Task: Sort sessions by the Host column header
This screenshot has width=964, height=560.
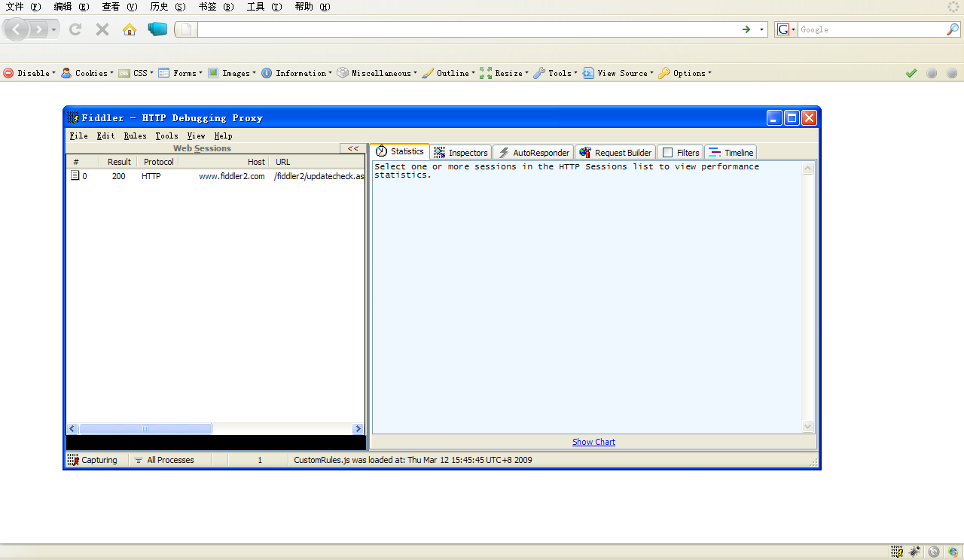Action: [x=224, y=162]
